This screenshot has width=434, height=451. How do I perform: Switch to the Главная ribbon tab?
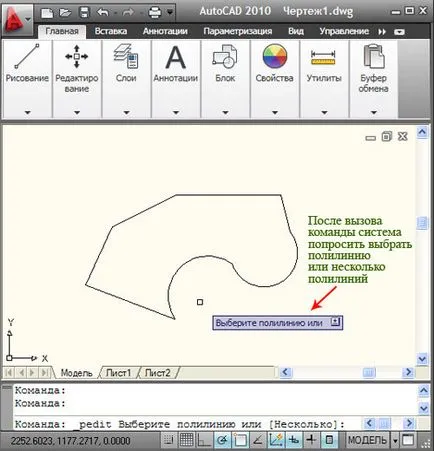[62, 31]
